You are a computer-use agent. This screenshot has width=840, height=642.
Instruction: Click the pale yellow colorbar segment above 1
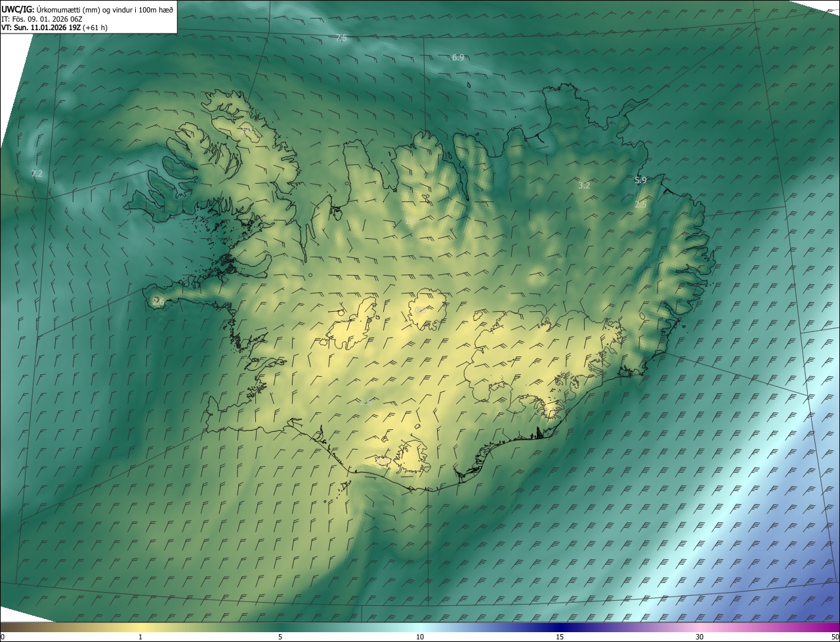[x=140, y=627]
